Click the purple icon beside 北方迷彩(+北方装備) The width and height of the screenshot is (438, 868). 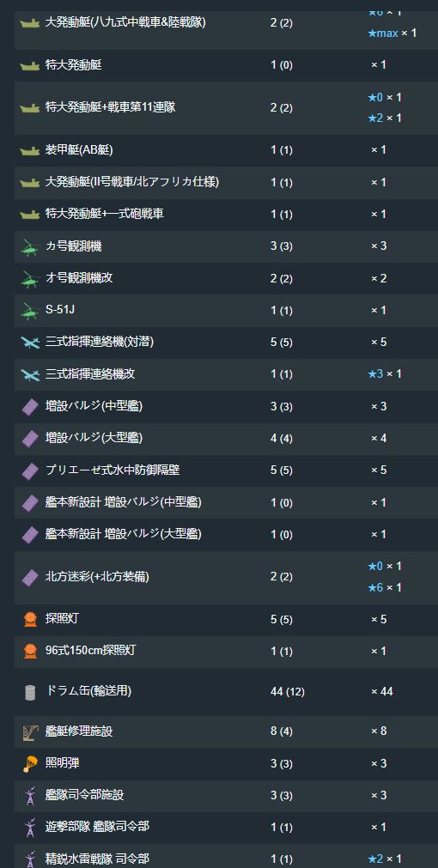click(x=30, y=577)
